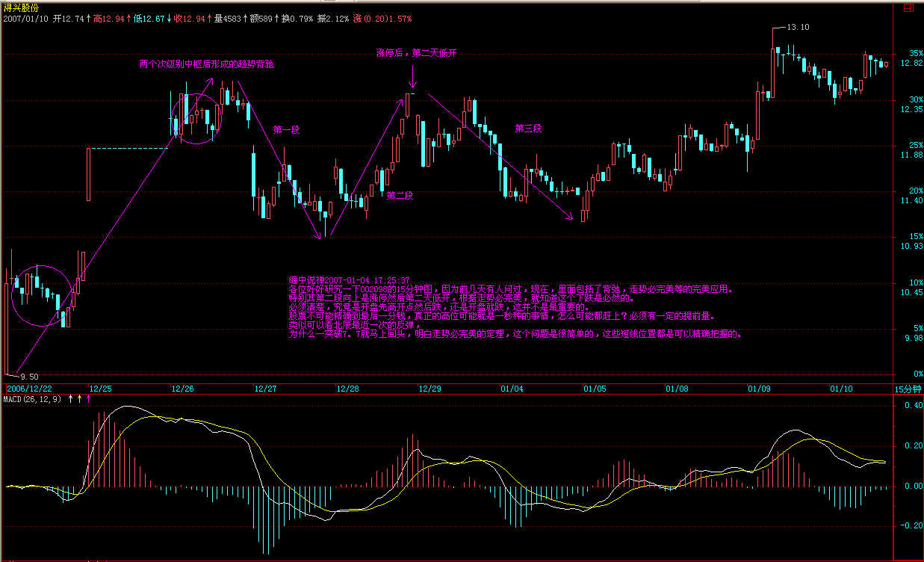Click the 得兴股份 stock name title
The image size is (924, 562).
tap(21, 7)
